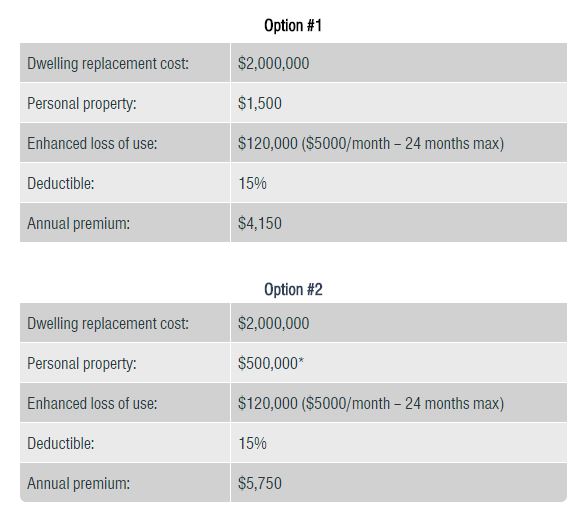Image resolution: width=587 pixels, height=512 pixels.
Task: Select Option #1 enhanced loss of use label
Action: tap(92, 144)
